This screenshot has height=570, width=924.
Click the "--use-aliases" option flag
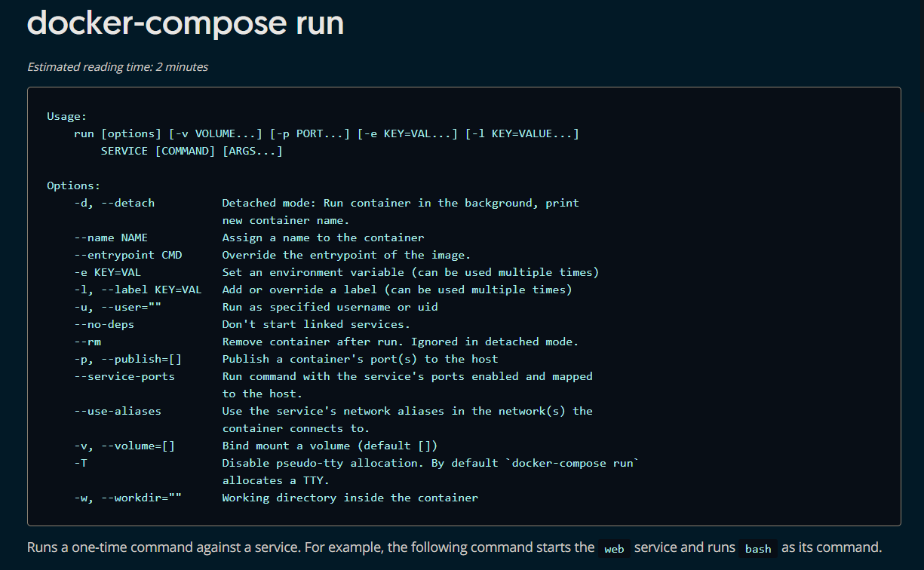118,411
